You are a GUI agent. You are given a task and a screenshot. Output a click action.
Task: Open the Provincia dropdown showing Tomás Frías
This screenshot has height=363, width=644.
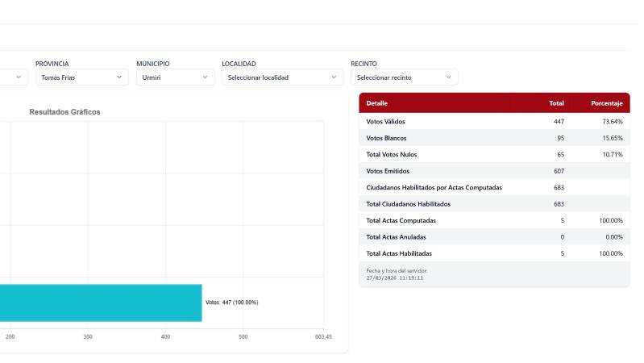[81, 77]
